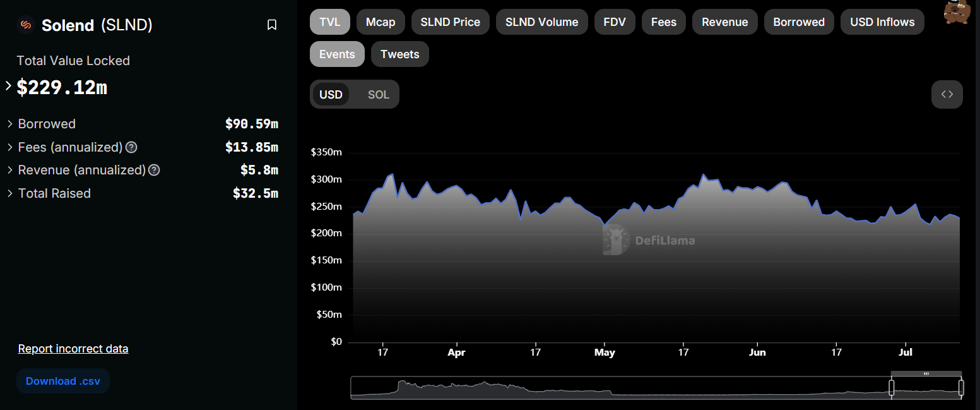Expand the Borrowed row details

pos(10,124)
